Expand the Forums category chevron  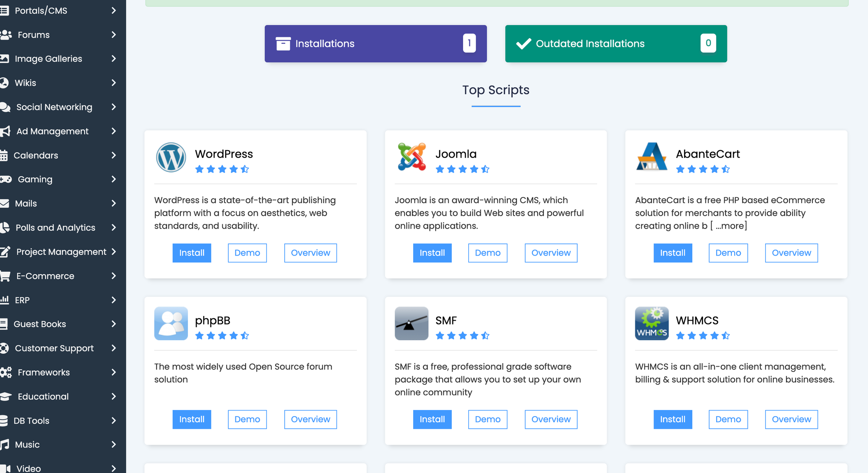pos(114,35)
